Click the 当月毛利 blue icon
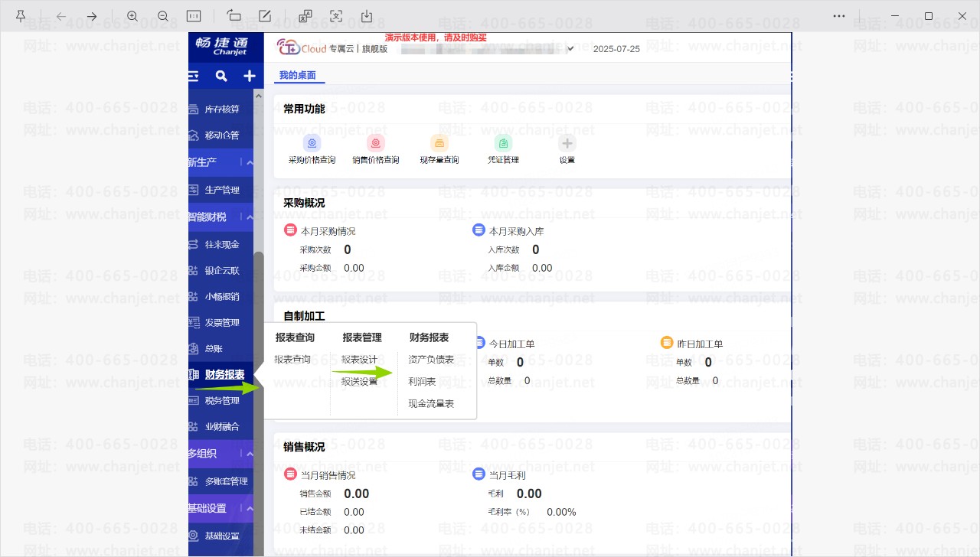 point(479,474)
